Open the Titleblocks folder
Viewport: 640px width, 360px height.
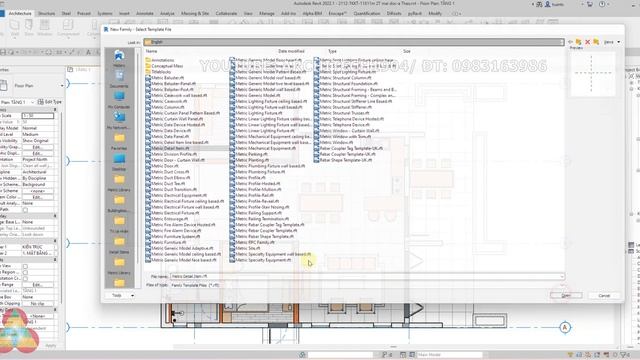tap(158, 72)
